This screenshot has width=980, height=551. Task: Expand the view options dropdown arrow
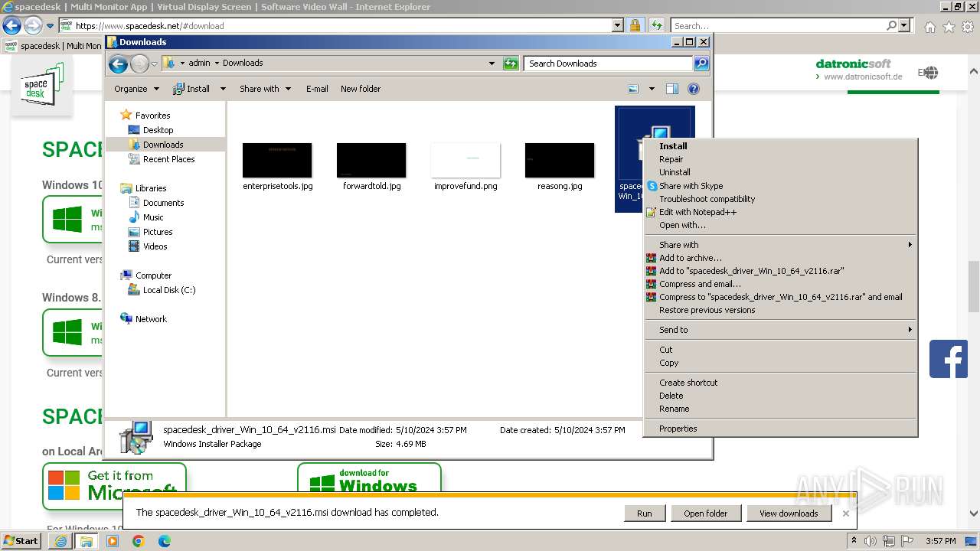652,89
